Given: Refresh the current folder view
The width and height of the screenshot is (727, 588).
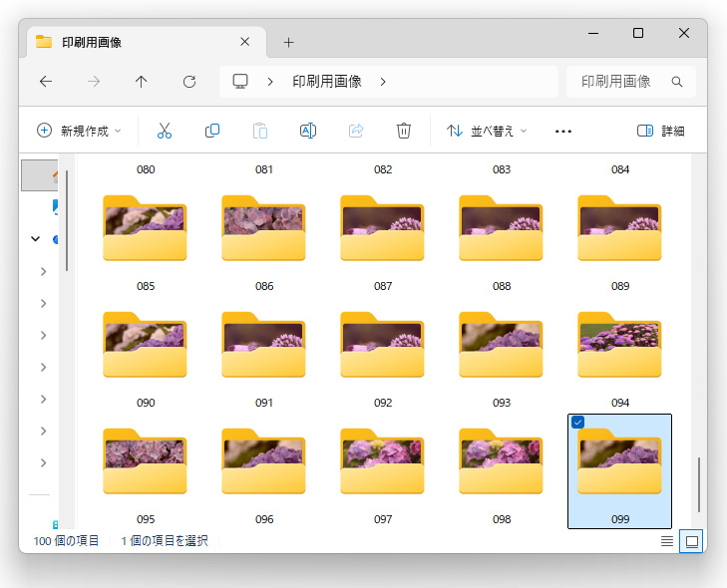Looking at the screenshot, I should [189, 82].
